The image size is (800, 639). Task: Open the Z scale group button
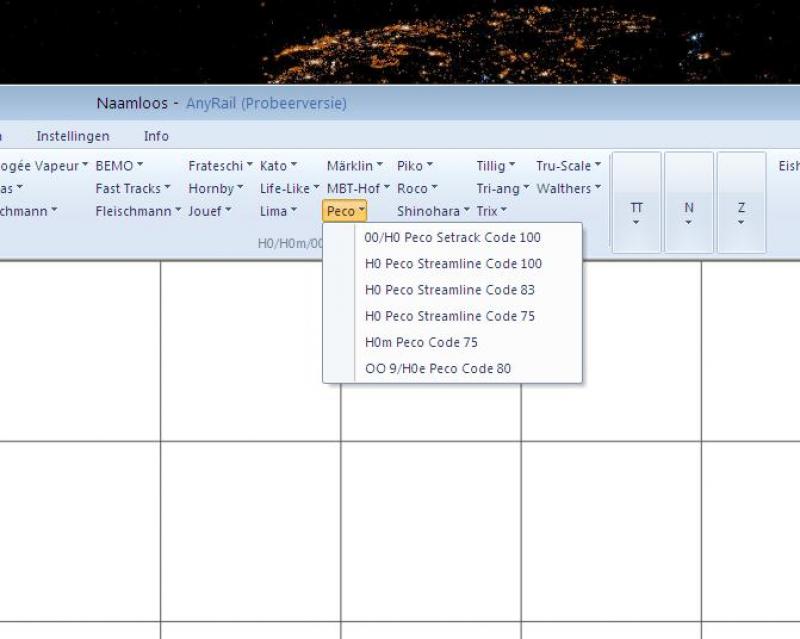coord(741,202)
